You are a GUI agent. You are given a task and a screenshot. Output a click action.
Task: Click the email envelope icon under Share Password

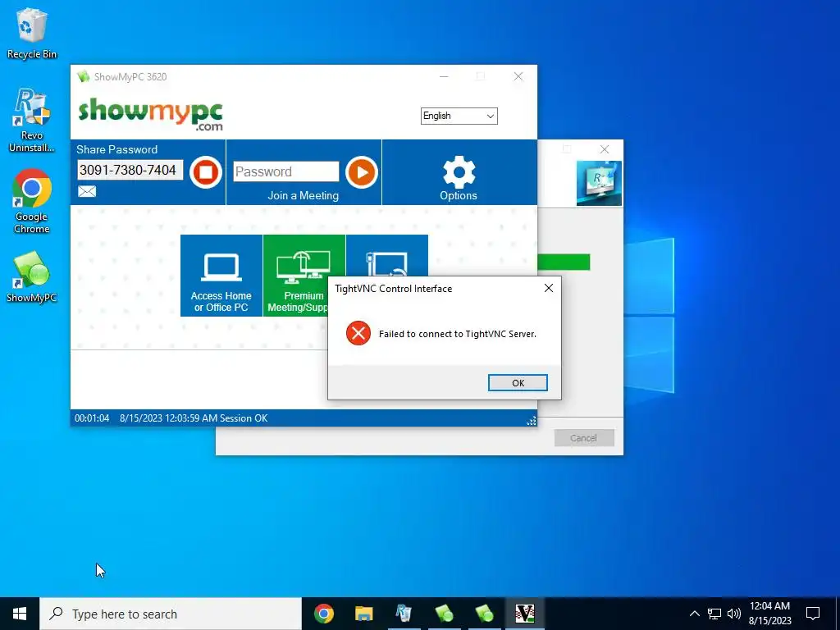[x=87, y=191]
